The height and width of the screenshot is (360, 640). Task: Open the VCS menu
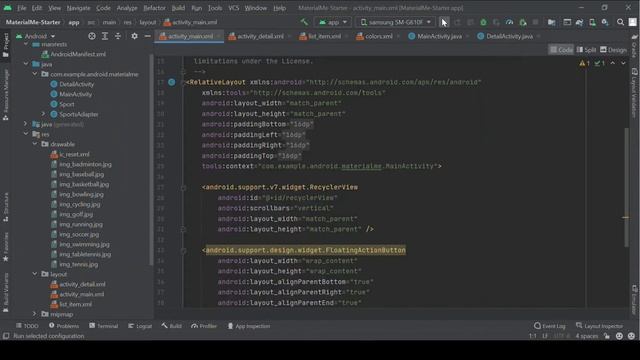pos(233,8)
